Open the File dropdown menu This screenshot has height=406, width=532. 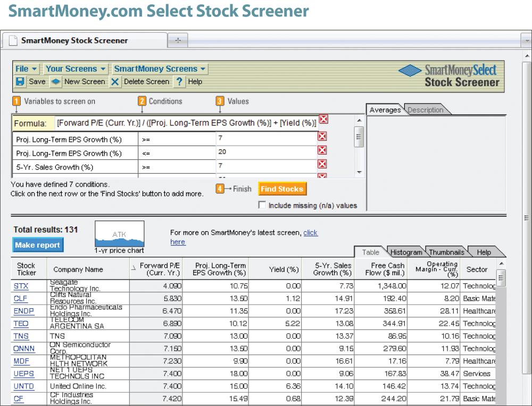click(x=26, y=69)
